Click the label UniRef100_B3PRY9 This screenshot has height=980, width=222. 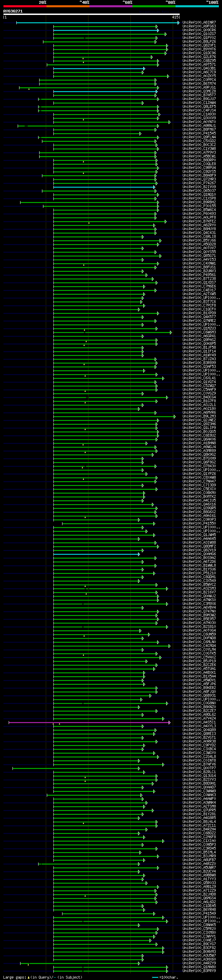tap(199, 971)
